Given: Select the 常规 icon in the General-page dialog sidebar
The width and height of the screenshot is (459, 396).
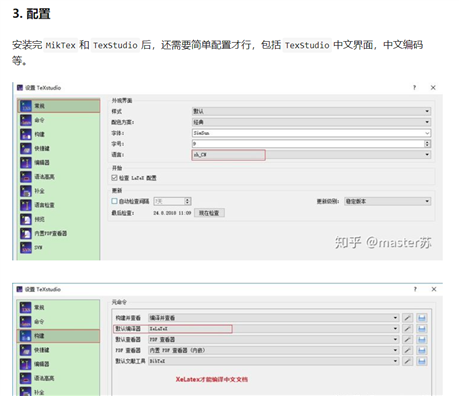Looking at the screenshot, I should click(26, 106).
